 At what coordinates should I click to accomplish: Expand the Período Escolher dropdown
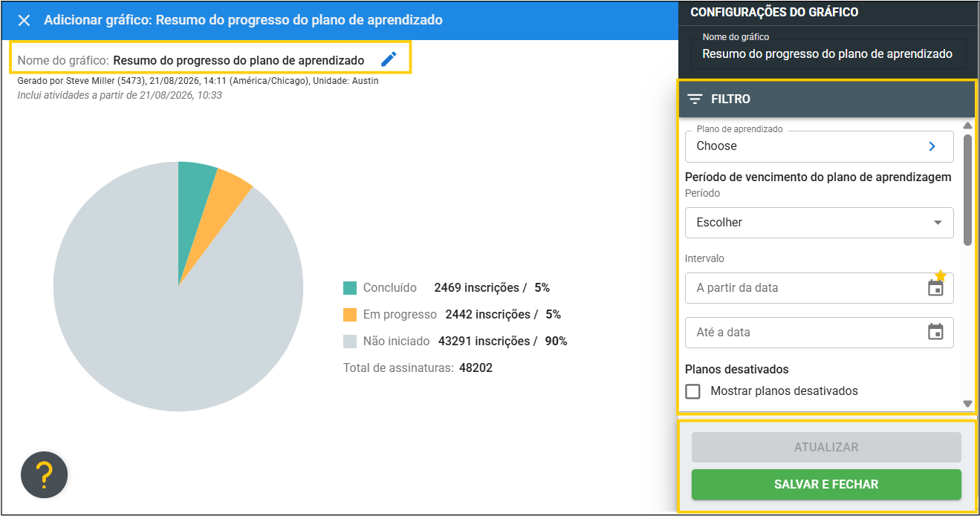[819, 223]
